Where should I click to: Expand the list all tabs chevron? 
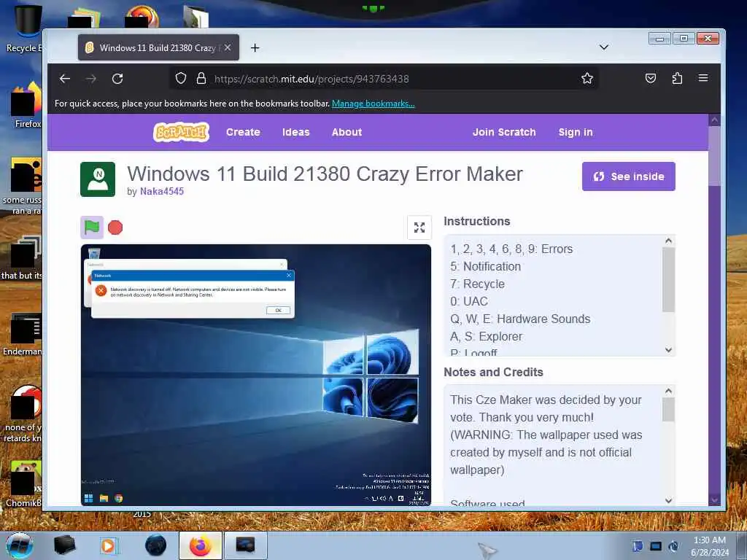[603, 47]
